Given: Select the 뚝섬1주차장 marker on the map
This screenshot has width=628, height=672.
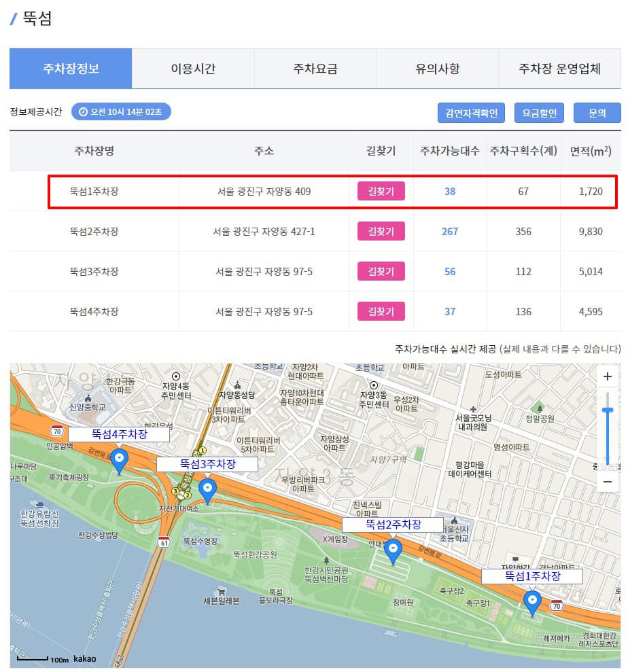Looking at the screenshot, I should coord(533,601).
